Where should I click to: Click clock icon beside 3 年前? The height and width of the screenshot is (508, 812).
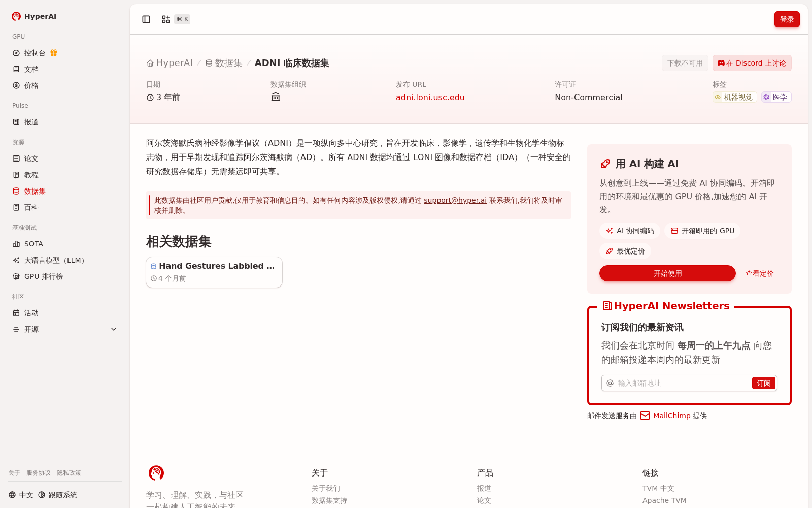tap(150, 98)
